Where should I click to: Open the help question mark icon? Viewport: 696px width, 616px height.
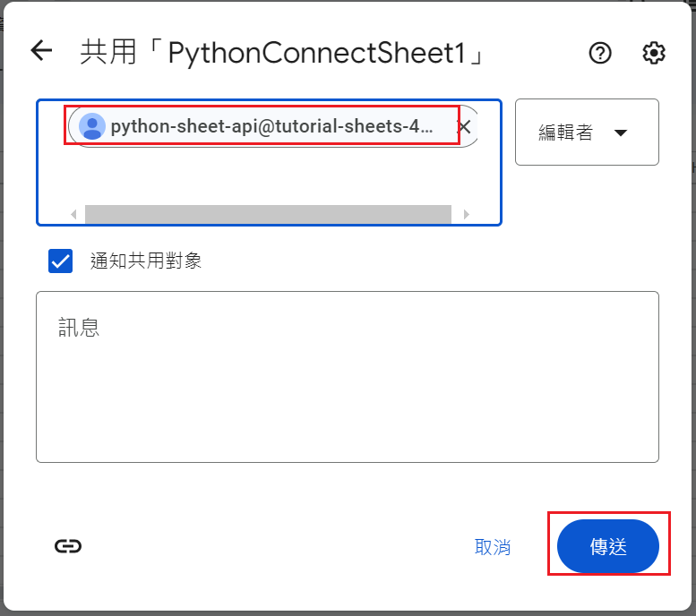[600, 53]
